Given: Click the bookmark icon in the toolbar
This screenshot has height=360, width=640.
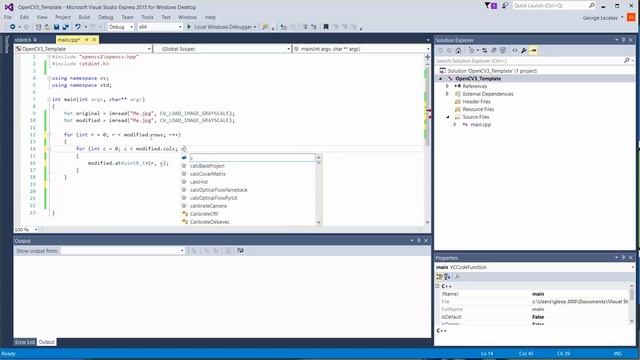Looking at the screenshot, I should (326, 27).
